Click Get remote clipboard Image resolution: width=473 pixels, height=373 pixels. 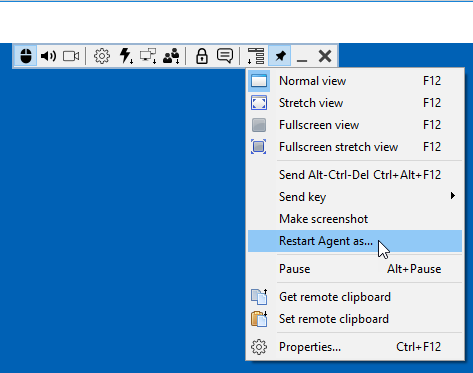(x=355, y=297)
